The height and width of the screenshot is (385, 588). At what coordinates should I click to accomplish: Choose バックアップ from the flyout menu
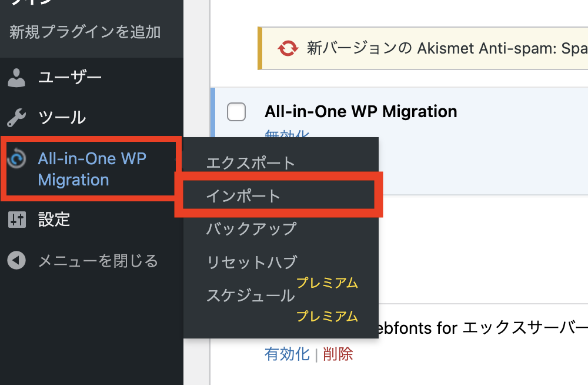pos(251,229)
